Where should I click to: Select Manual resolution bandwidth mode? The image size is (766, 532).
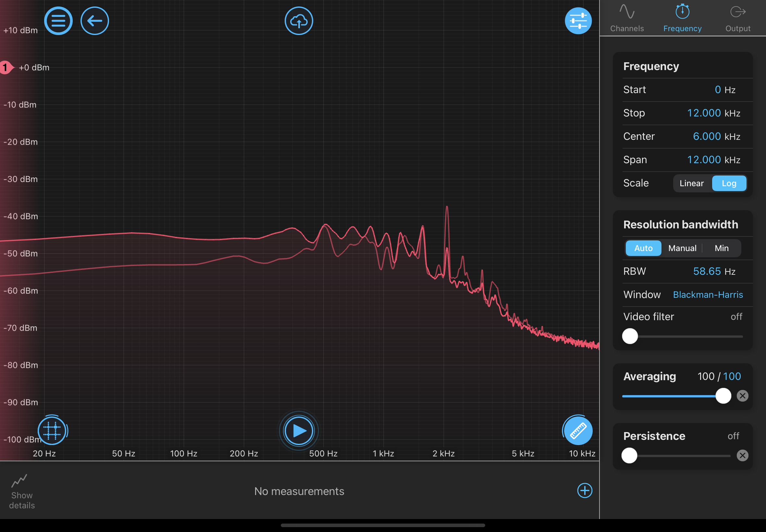pos(682,248)
